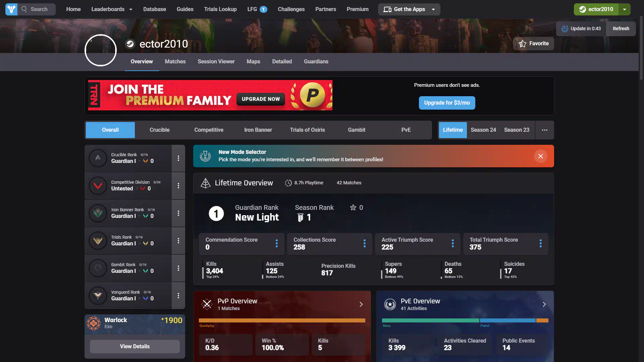Click the Warlock class emblem icon
The width and height of the screenshot is (644, 362).
coord(94,323)
